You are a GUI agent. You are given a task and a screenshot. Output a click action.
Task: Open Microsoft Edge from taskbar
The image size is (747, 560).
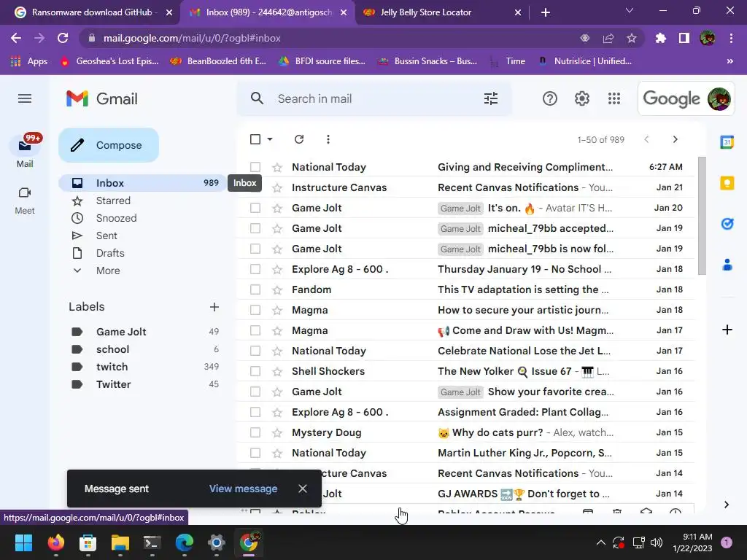(x=185, y=542)
